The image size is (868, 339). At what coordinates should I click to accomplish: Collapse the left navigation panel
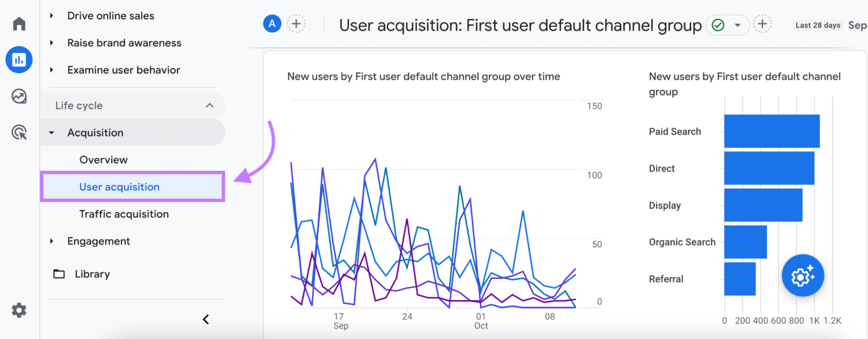206,319
